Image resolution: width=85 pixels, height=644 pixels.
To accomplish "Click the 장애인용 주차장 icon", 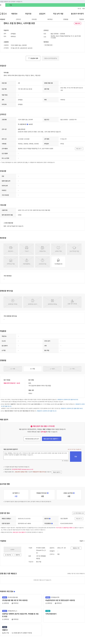I will pyautogui.click(x=13, y=302).
